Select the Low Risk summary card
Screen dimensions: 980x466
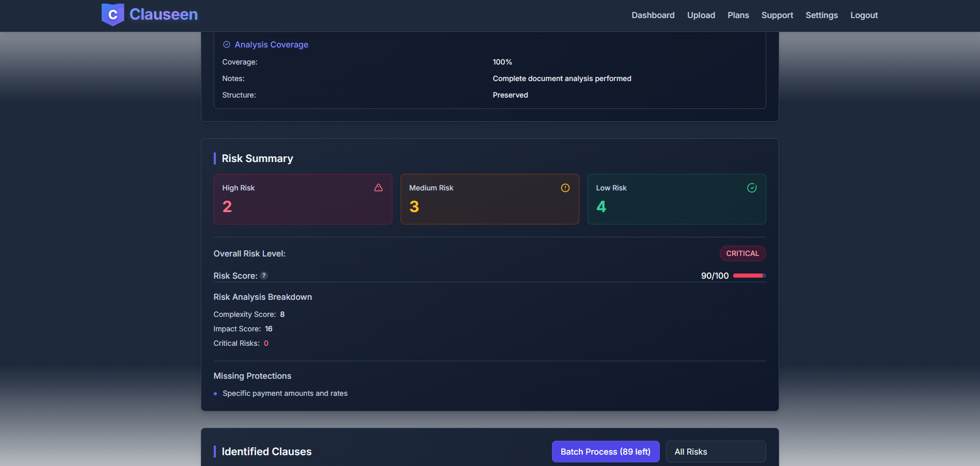click(x=676, y=199)
